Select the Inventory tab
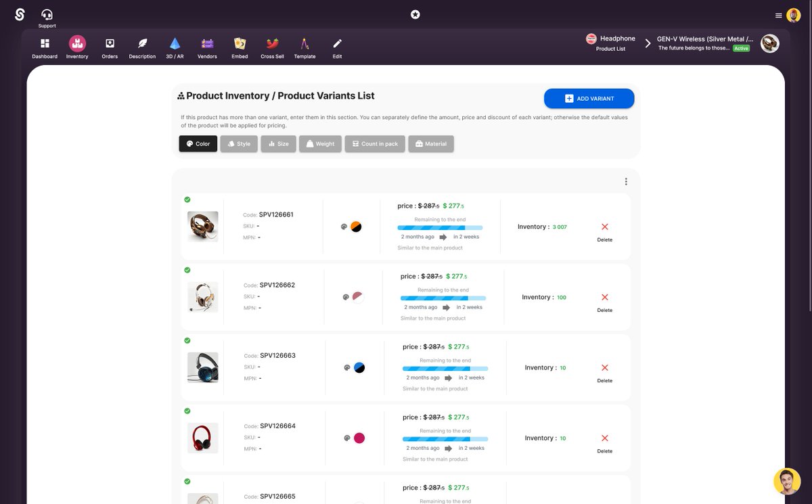The width and height of the screenshot is (812, 504). 77,47
